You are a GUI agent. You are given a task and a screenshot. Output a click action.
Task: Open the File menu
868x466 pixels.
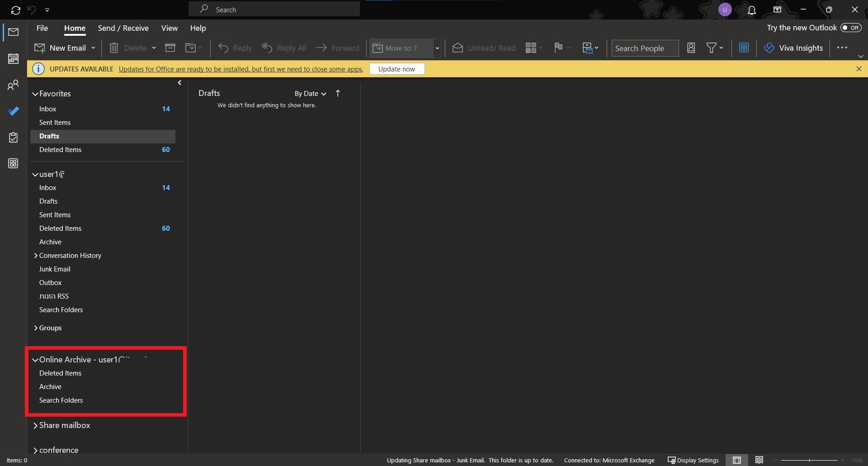click(42, 28)
